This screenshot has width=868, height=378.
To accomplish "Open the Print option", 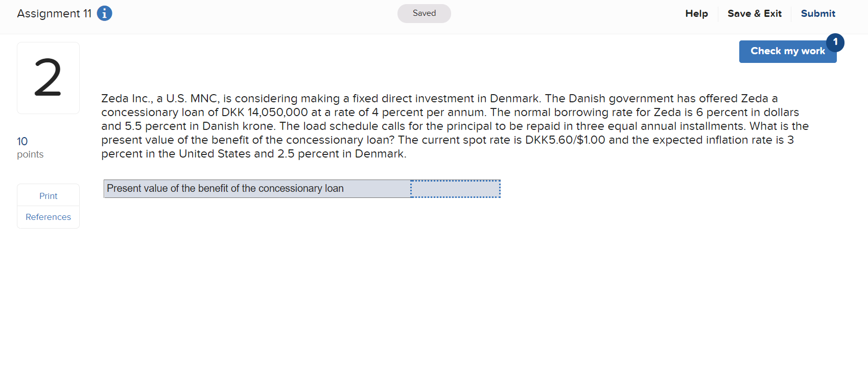I will pos(48,195).
